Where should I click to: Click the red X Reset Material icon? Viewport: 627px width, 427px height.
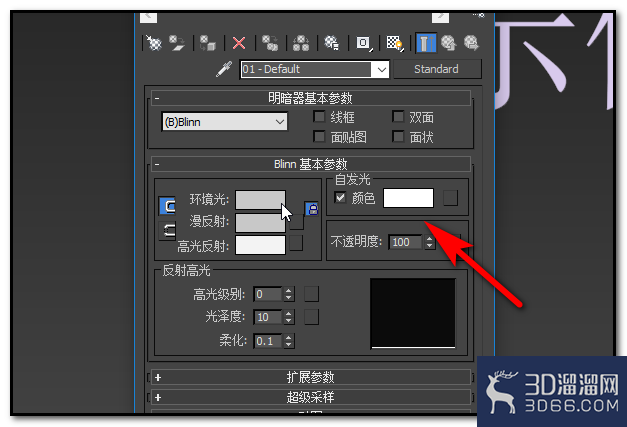(x=239, y=42)
